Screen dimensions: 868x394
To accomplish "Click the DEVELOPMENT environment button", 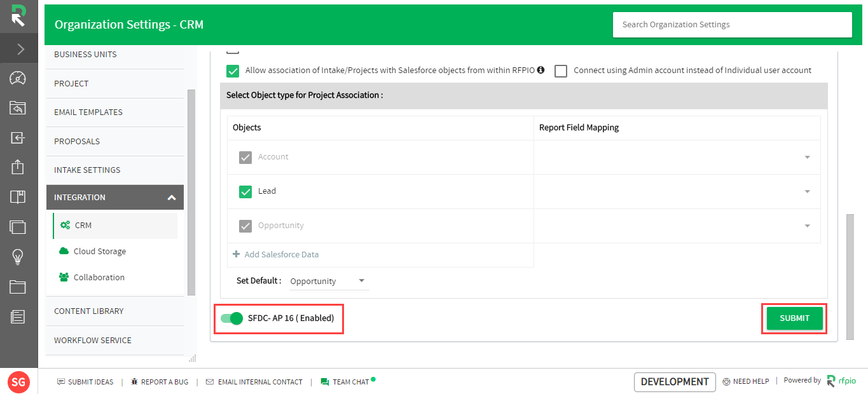I will [675, 382].
